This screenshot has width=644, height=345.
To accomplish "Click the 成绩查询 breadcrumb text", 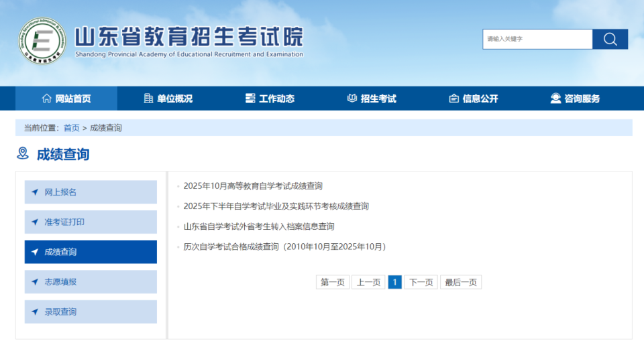I will pos(106,128).
